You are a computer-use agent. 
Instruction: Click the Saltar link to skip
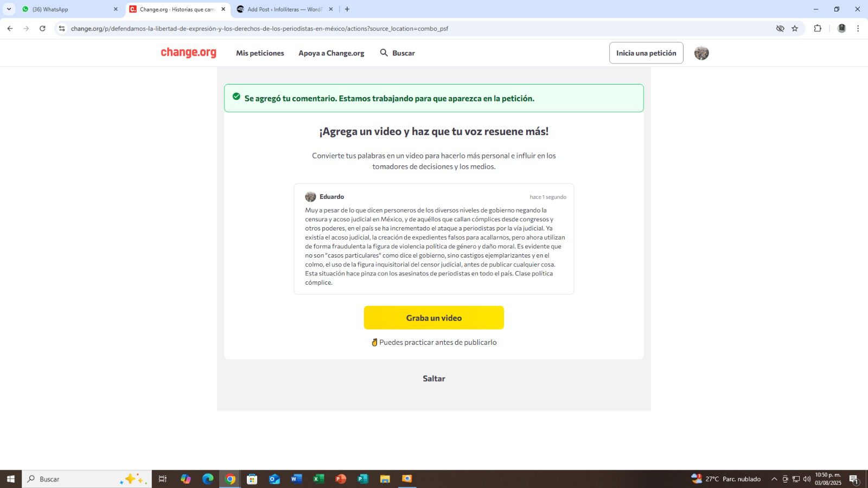pyautogui.click(x=434, y=378)
